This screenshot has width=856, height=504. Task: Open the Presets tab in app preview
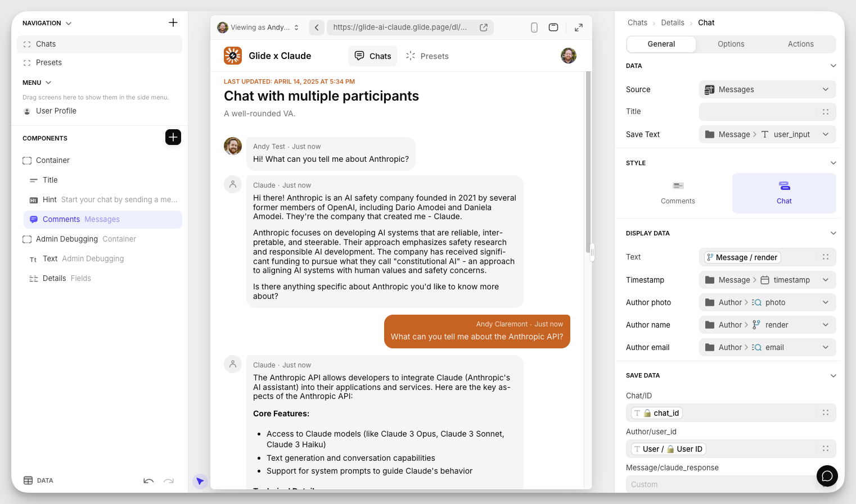click(x=427, y=56)
